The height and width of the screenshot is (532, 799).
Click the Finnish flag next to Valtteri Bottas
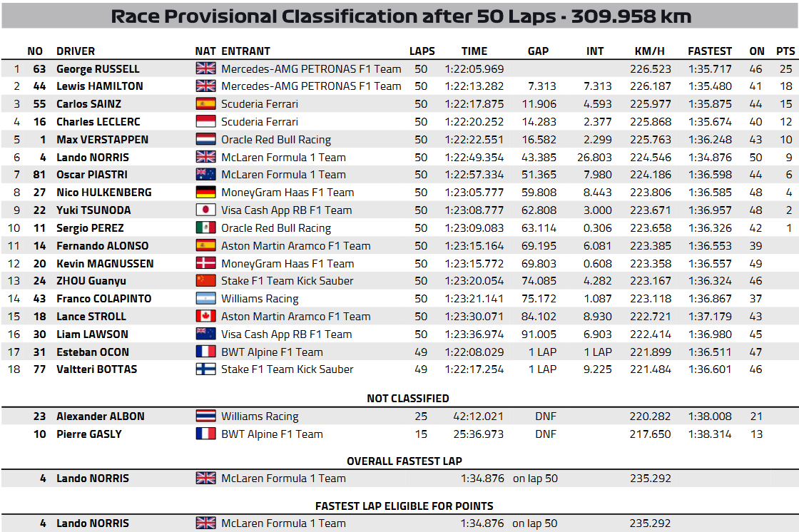coord(205,369)
